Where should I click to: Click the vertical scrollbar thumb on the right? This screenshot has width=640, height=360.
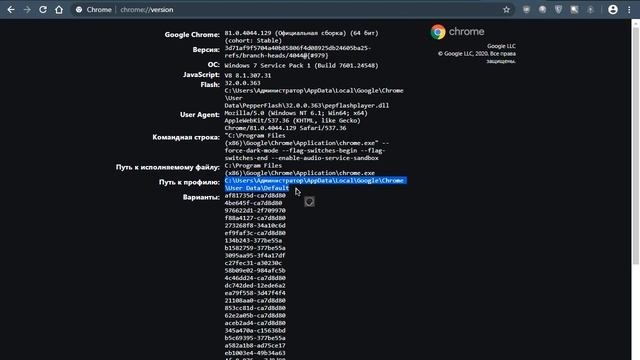tap(636, 146)
